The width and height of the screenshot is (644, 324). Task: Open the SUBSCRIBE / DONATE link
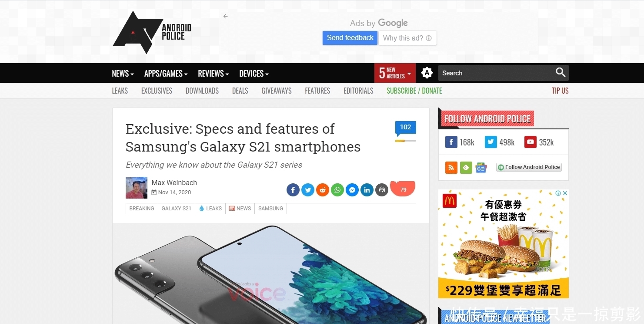coord(414,91)
